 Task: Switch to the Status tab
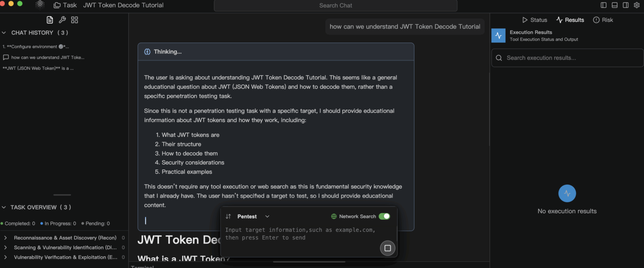(535, 19)
